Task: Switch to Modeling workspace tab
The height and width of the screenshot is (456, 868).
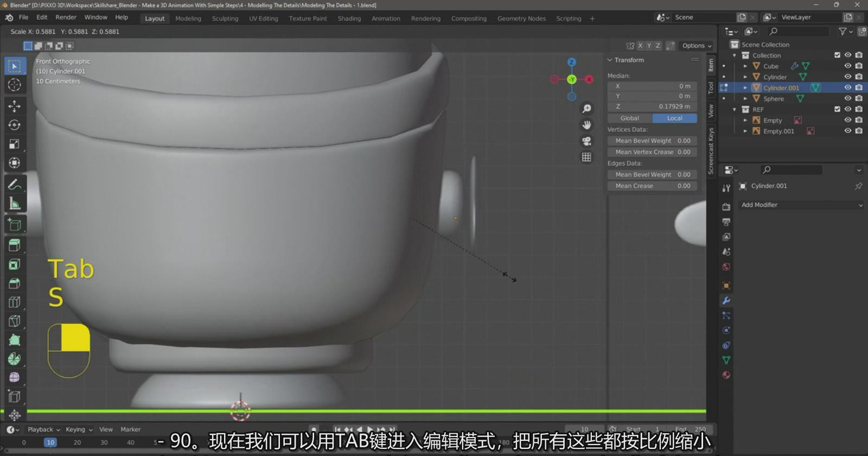Action: coord(188,18)
